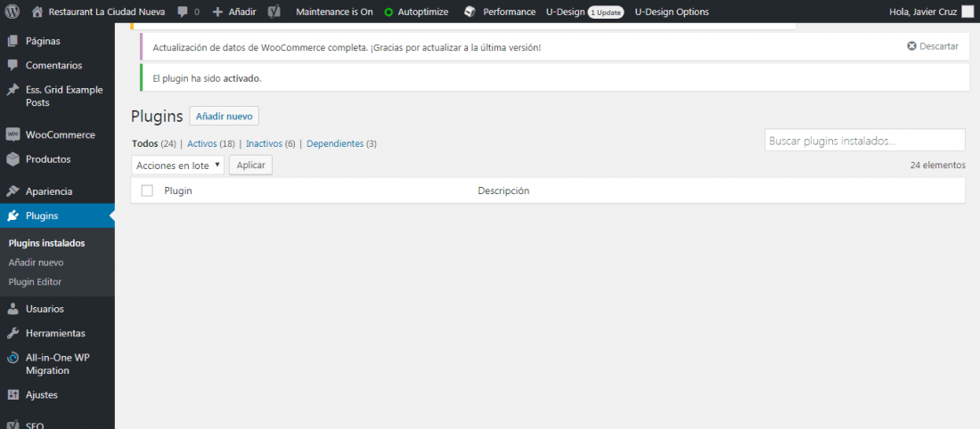Click the Comentarios sidebar icon
This screenshot has width=980, height=429.
click(12, 65)
